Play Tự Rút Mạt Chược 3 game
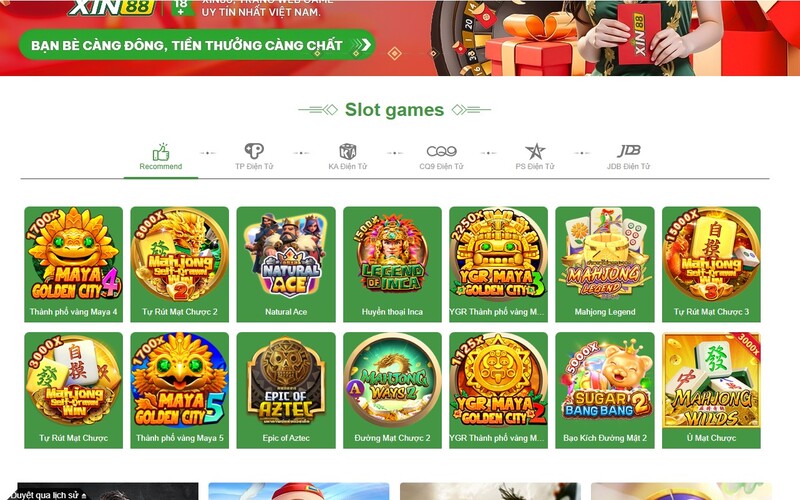The width and height of the screenshot is (800, 500). pyautogui.click(x=711, y=264)
